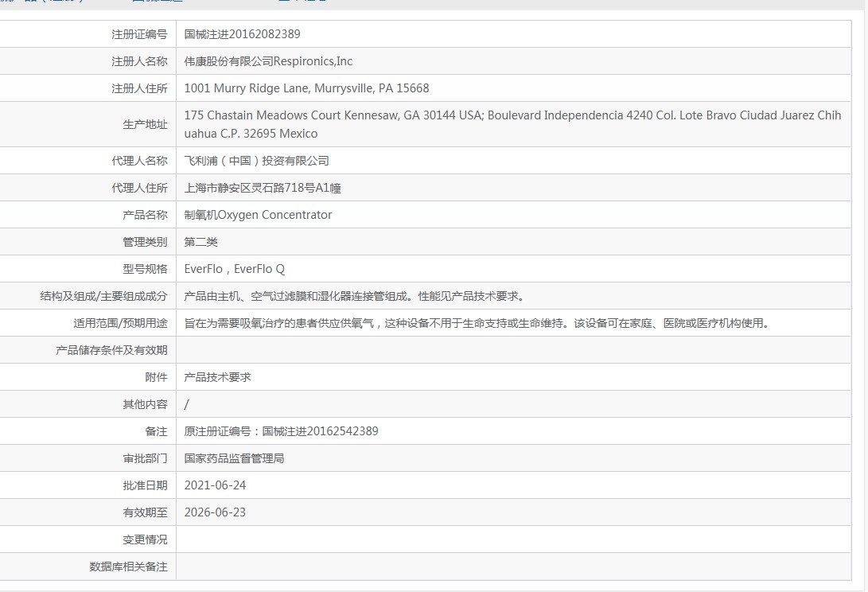Screen dimensions: 868x592
Task: Select model text EverFlo，EverFlo Q
Action: [234, 269]
